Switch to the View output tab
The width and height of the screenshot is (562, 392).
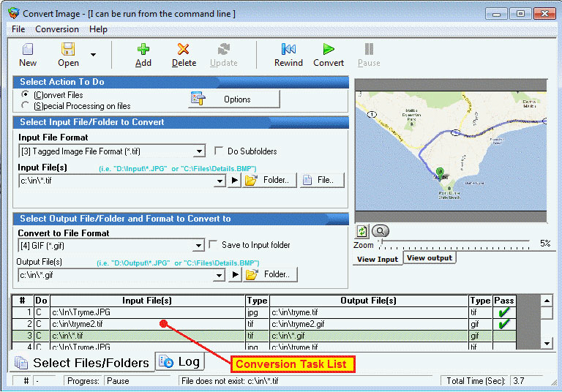pyautogui.click(x=430, y=257)
